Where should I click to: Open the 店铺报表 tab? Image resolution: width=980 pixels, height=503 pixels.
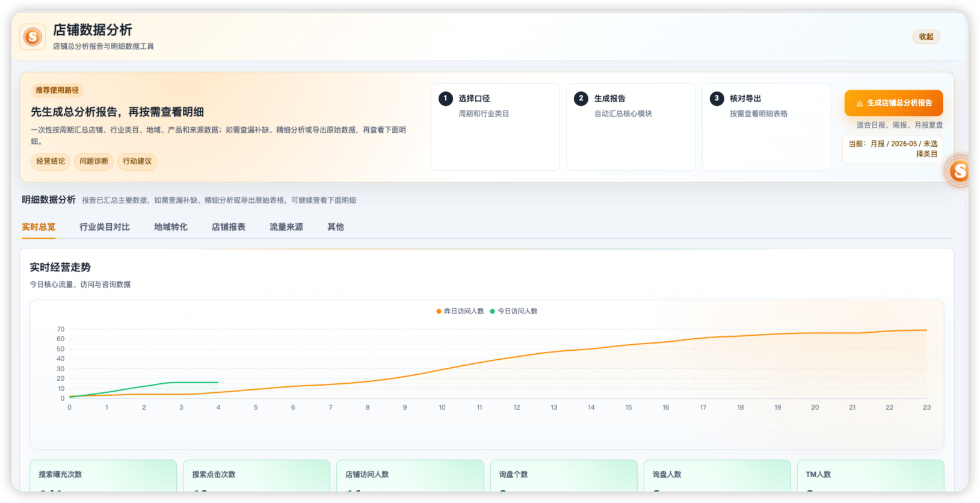[x=229, y=227]
